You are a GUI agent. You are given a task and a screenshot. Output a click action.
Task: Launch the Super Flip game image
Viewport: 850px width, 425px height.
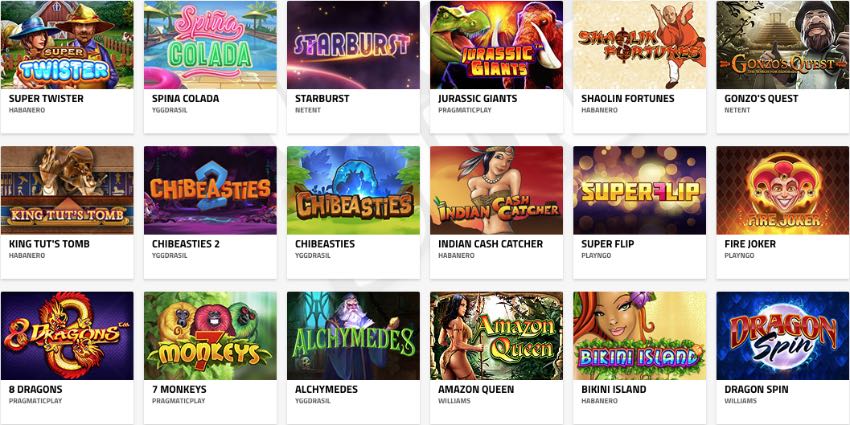pos(640,190)
